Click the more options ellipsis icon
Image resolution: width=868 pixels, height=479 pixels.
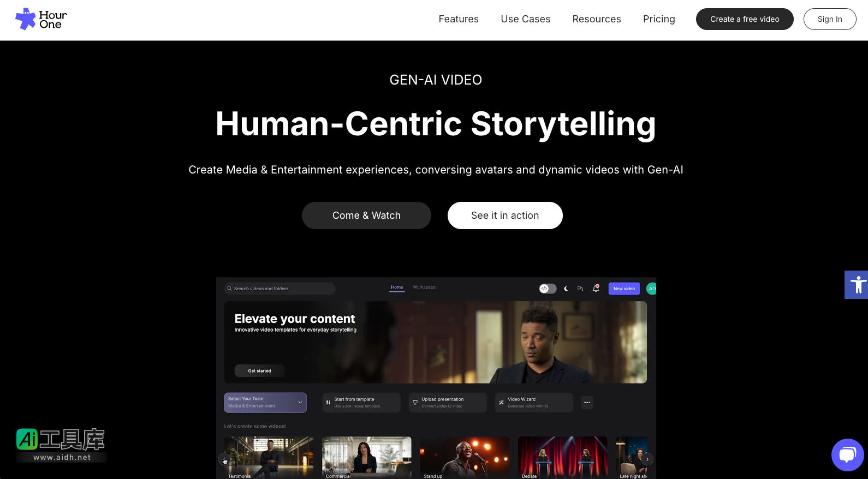click(x=587, y=403)
